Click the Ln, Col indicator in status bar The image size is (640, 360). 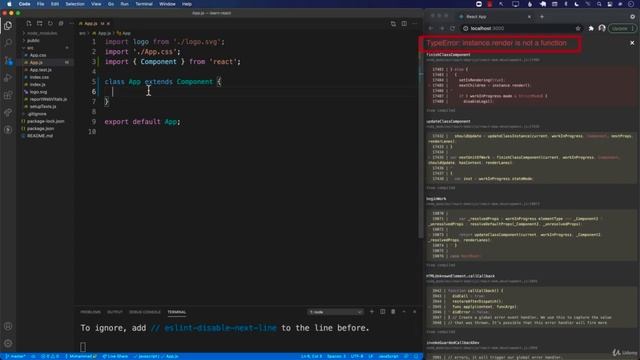[x=311, y=356]
